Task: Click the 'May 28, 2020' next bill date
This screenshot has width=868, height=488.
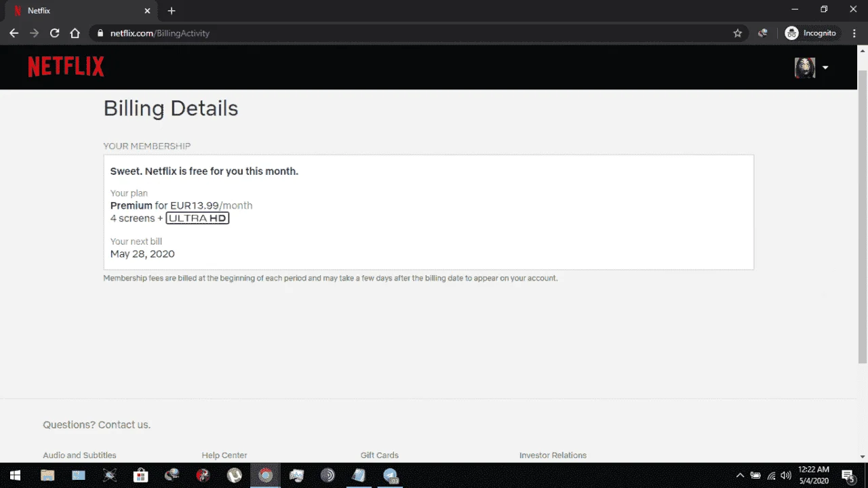Action: coord(142,254)
